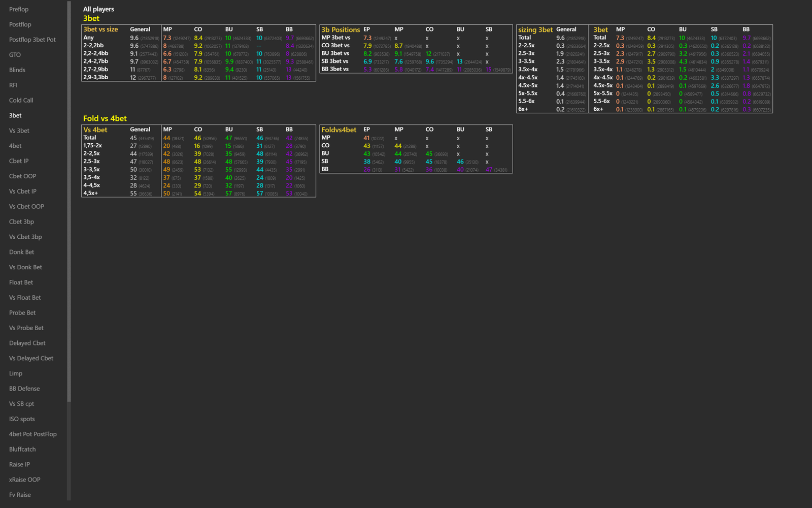
Task: Switch to Vs 3bet sidebar entry
Action: pos(19,131)
